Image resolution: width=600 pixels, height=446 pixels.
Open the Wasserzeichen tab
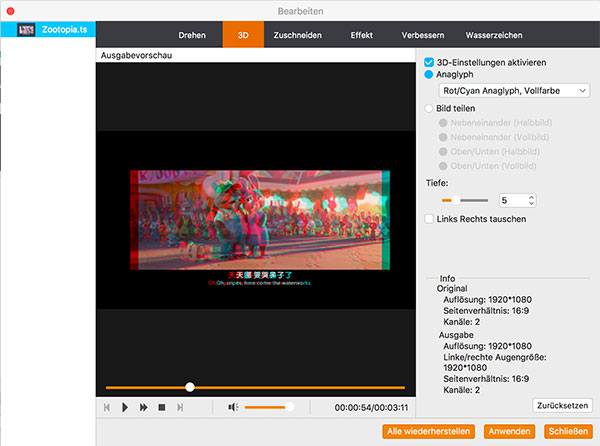[x=494, y=35]
